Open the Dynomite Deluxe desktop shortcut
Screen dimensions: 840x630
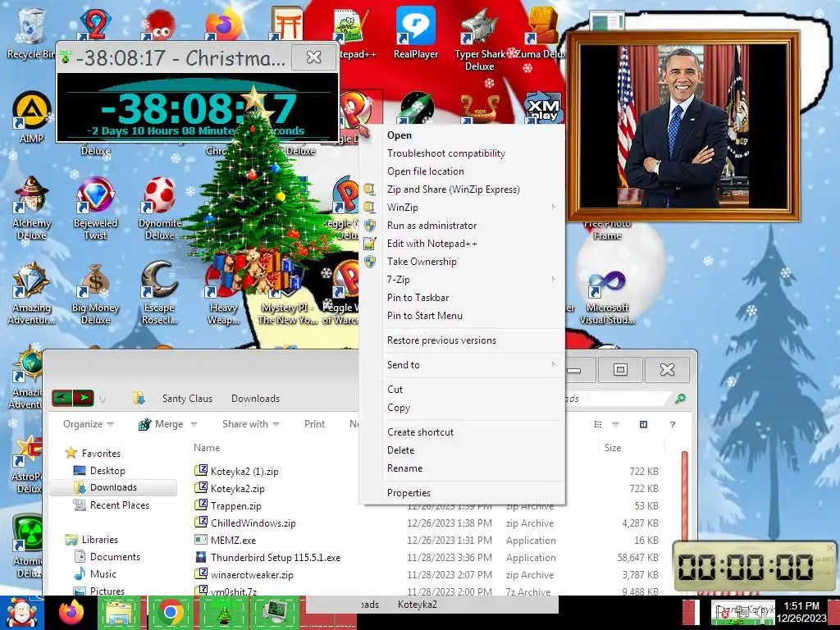tap(160, 208)
